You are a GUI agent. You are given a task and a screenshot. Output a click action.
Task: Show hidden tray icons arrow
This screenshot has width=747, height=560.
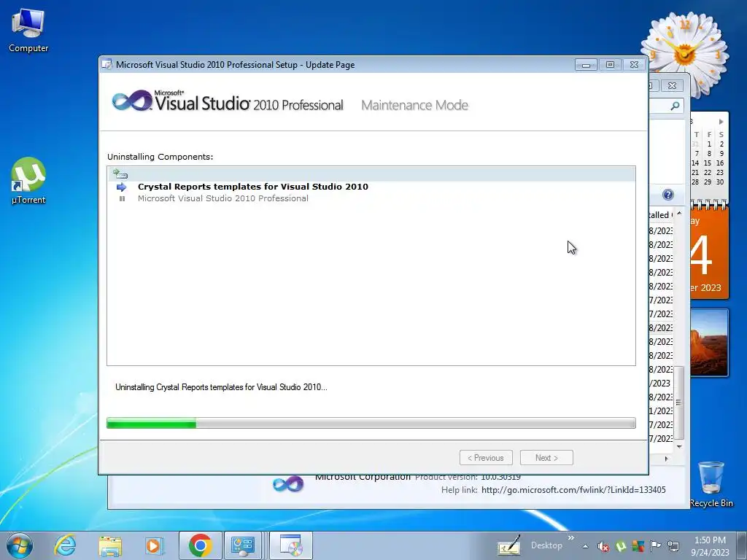pos(585,546)
